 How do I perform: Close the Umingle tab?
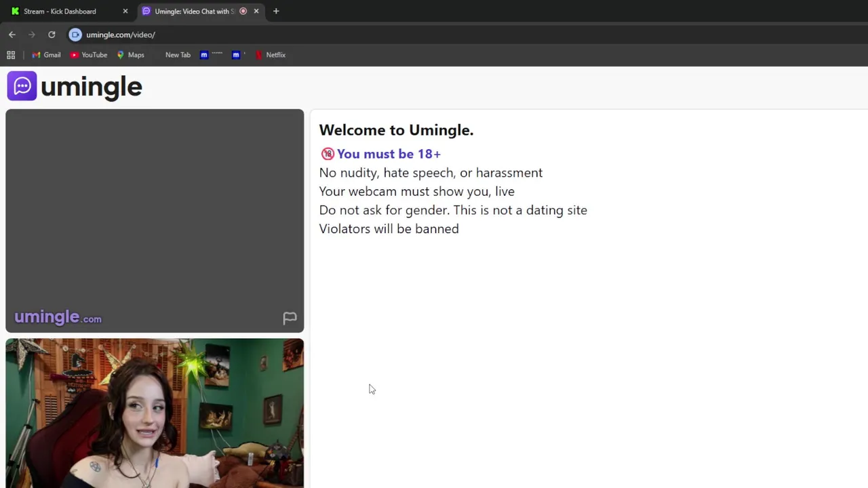coord(256,11)
